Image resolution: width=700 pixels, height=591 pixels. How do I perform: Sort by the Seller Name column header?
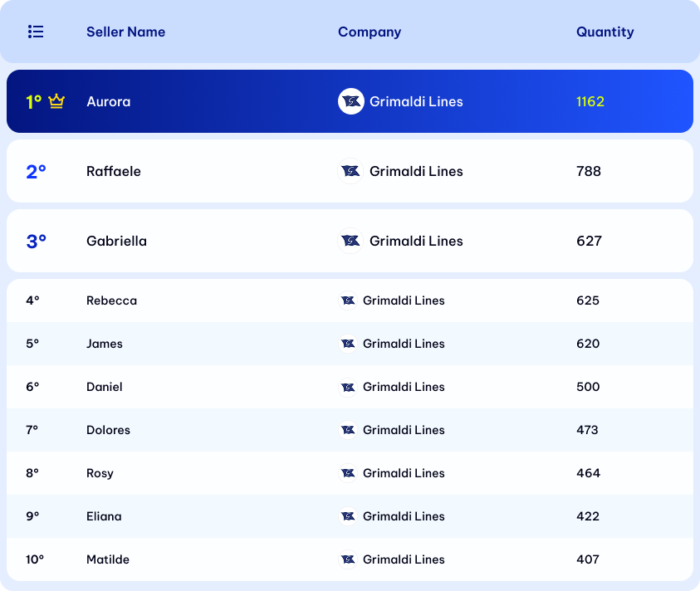125,32
